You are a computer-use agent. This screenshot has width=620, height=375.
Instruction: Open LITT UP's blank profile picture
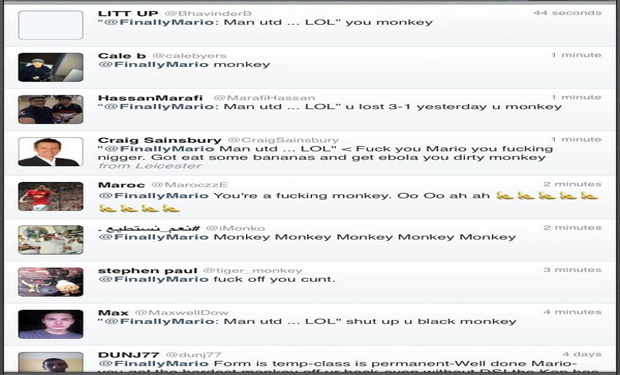point(51,25)
